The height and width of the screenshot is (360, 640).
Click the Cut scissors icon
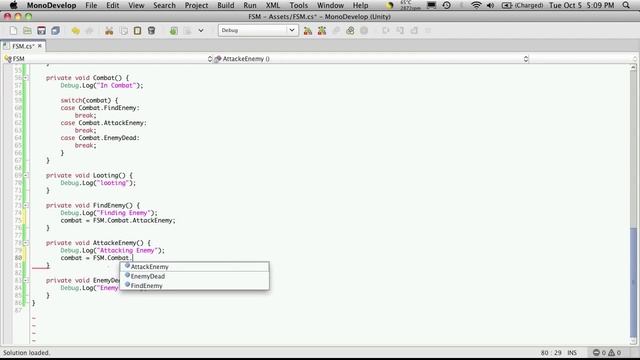coord(109,31)
